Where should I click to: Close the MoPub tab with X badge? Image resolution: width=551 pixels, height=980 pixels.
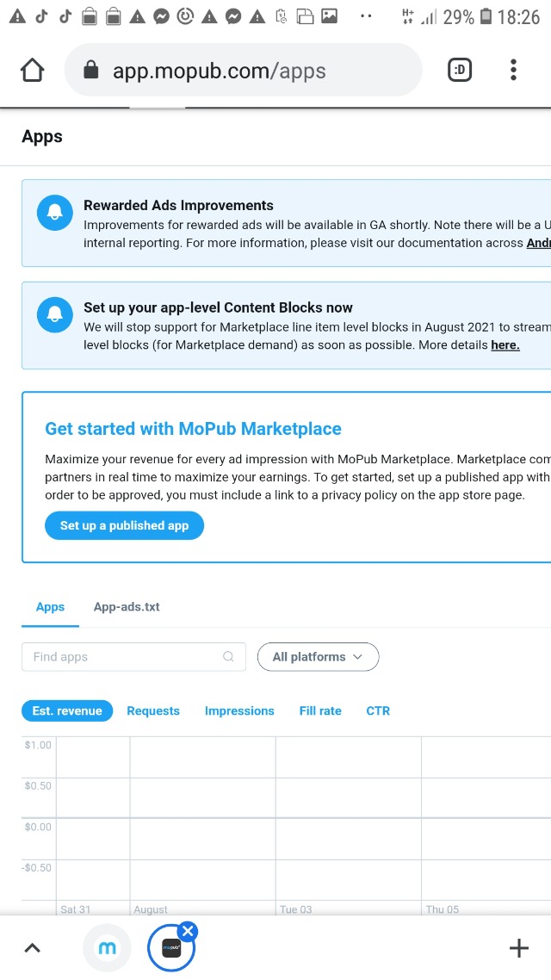coord(188,930)
